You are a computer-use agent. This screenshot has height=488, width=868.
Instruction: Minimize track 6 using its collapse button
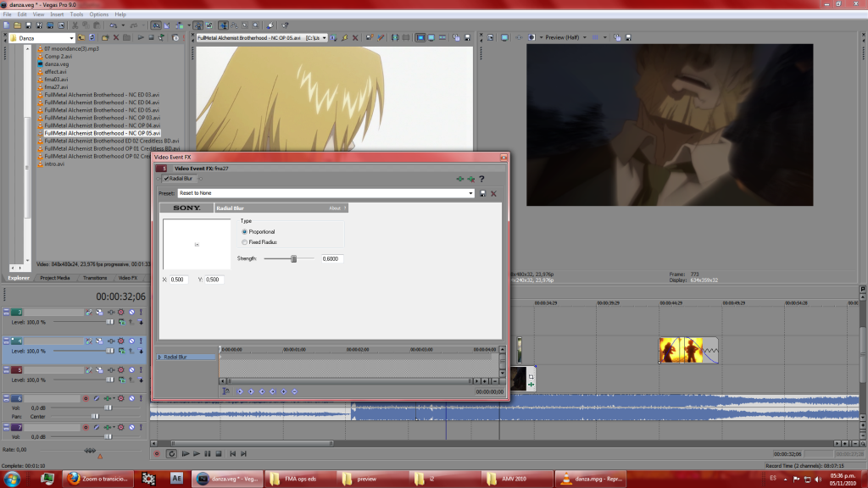(x=6, y=398)
